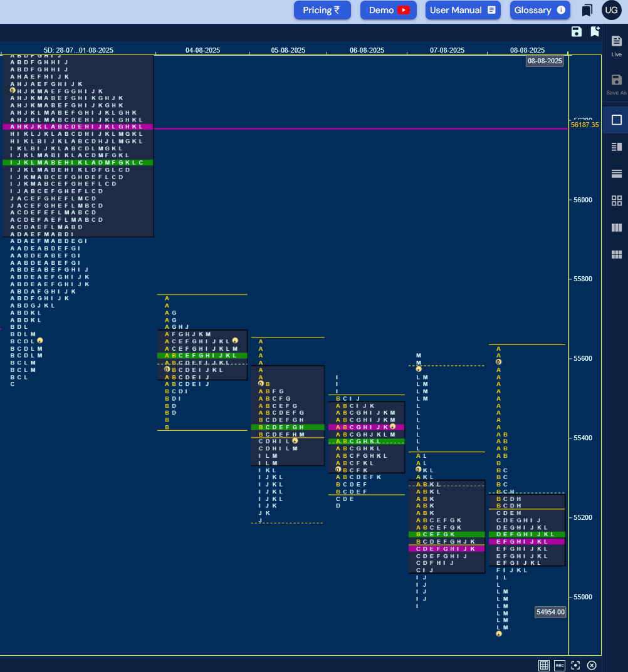Open the Demo video button
628x672 pixels.
(x=388, y=10)
